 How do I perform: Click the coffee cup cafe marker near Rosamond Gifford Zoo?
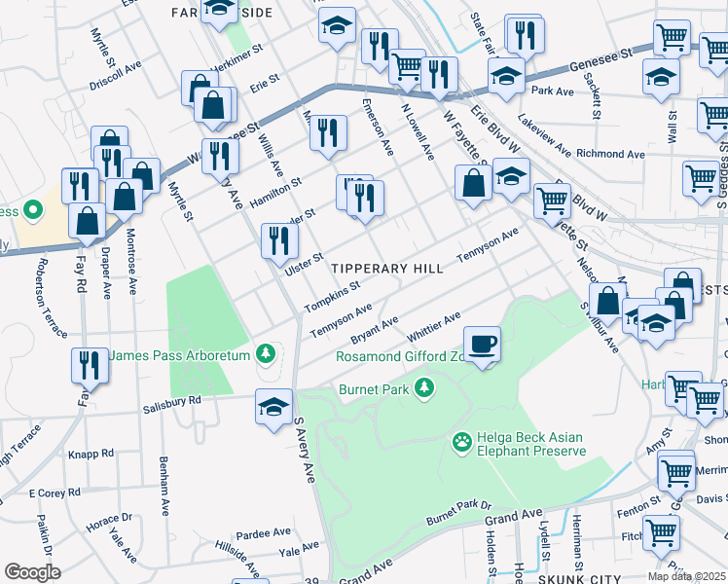482,346
